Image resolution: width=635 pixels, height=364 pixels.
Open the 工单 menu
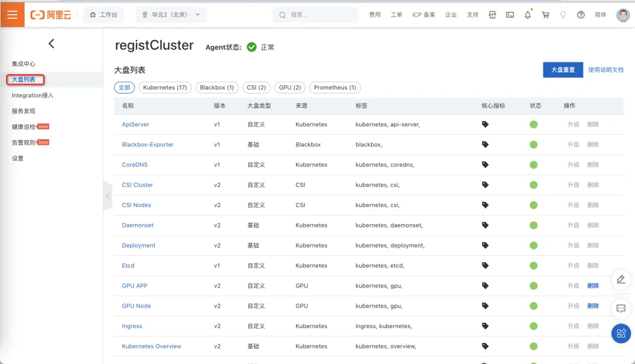[396, 15]
